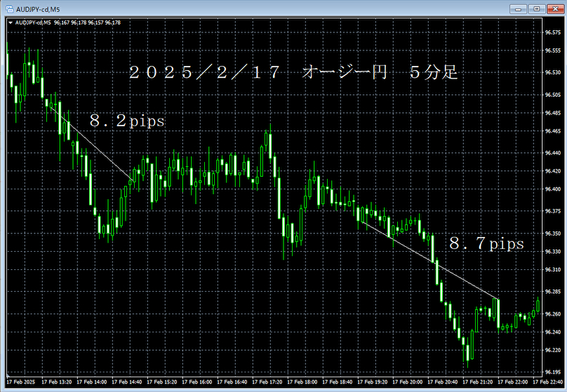Click the 96.310 price scale label

[x=553, y=270]
